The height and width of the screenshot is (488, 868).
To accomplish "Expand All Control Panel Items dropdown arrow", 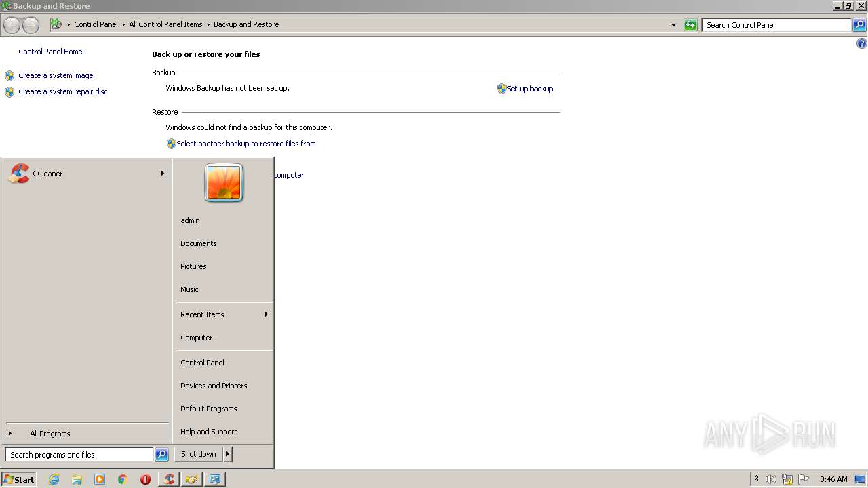I will pyautogui.click(x=208, y=24).
